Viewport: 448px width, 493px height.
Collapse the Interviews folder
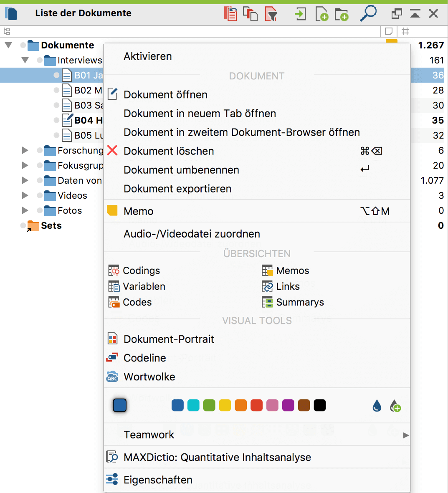point(25,60)
